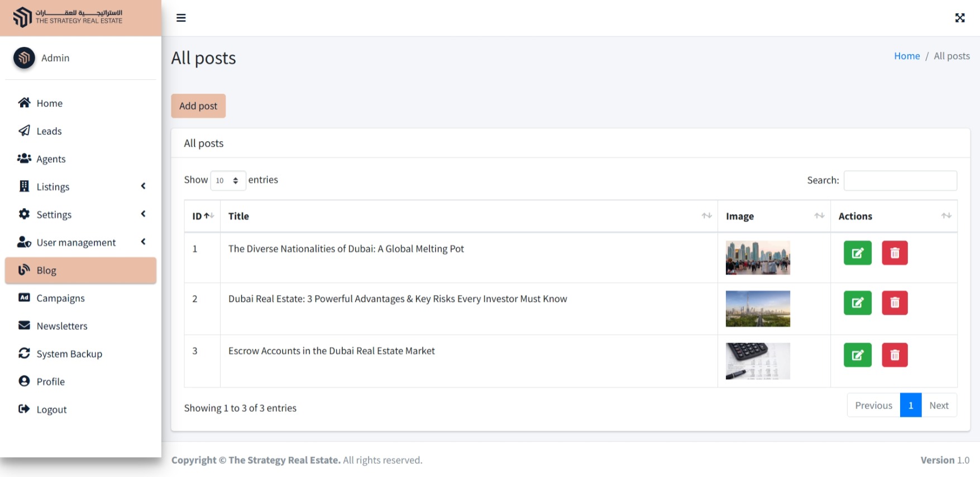
Task: Click the Add post button
Action: click(x=198, y=106)
